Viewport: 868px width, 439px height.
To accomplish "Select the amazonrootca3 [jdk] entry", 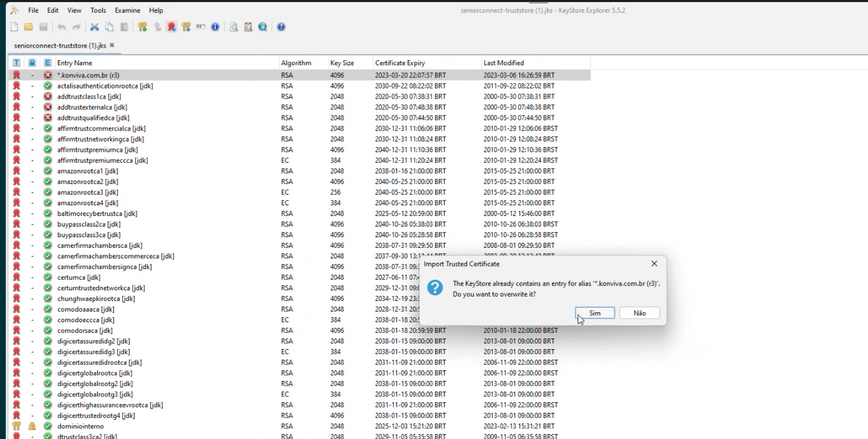I will [88, 192].
